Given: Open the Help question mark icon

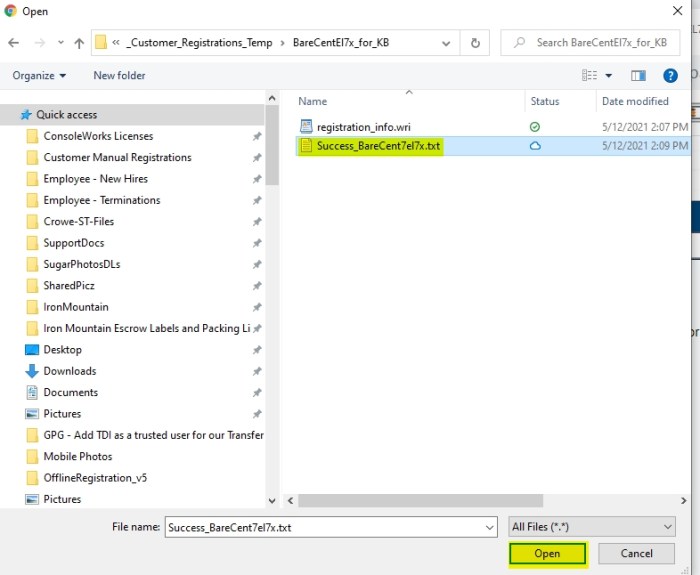Looking at the screenshot, I should [671, 75].
